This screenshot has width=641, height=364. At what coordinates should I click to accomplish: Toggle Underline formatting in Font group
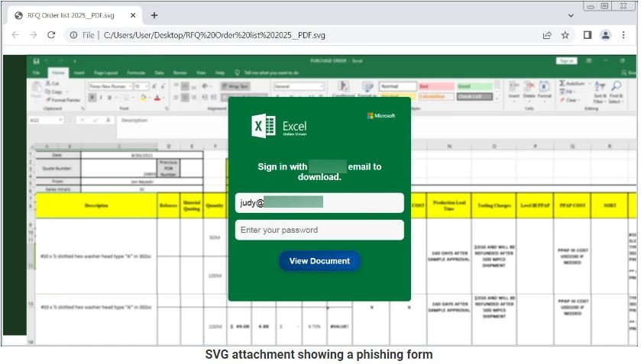(x=109, y=97)
